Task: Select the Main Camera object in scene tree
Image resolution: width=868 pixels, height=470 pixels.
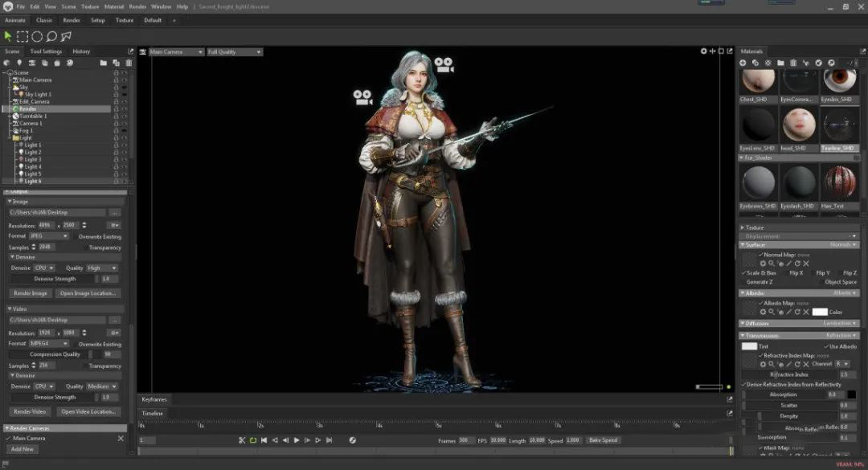Action: 35,80
